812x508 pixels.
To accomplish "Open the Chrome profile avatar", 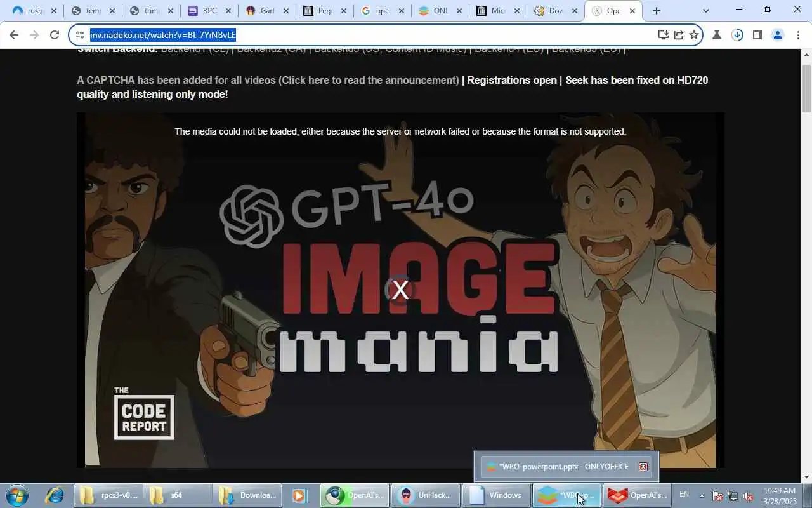I will click(777, 35).
